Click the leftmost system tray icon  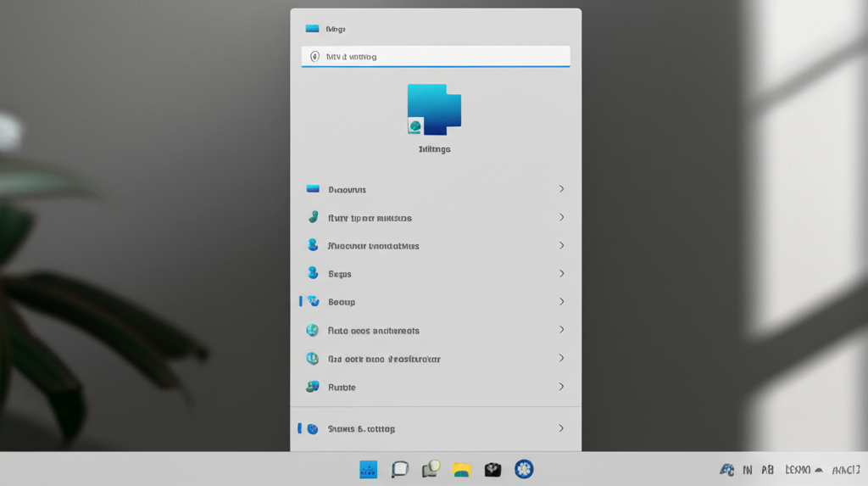pyautogui.click(x=726, y=469)
